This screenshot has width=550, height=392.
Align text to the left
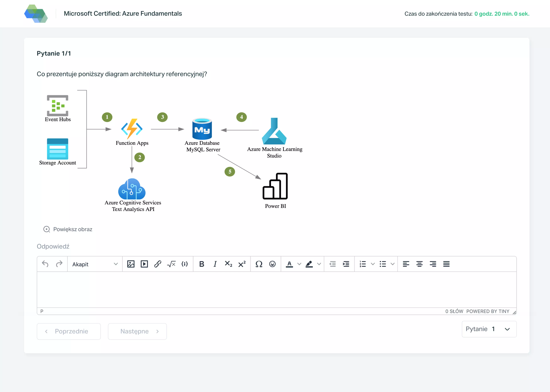pos(406,264)
